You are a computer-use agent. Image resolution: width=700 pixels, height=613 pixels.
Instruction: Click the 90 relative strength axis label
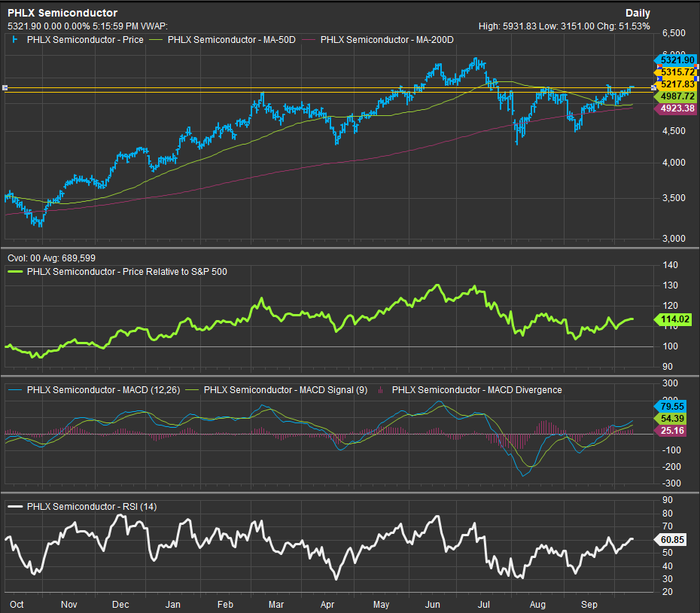[x=668, y=367]
